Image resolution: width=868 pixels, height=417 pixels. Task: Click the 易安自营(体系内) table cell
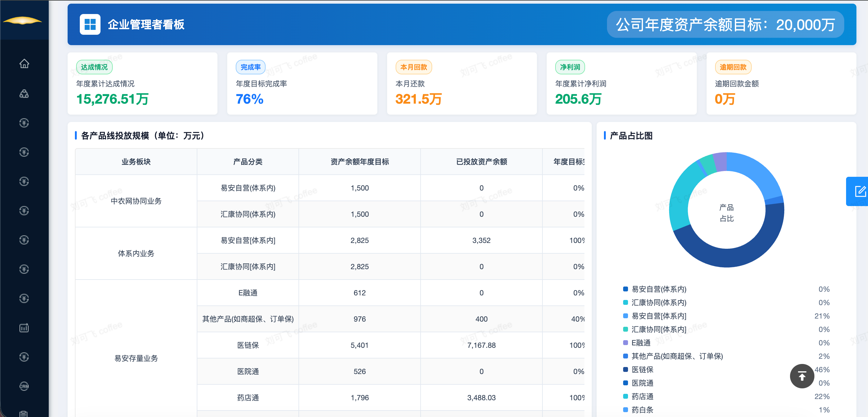click(248, 188)
